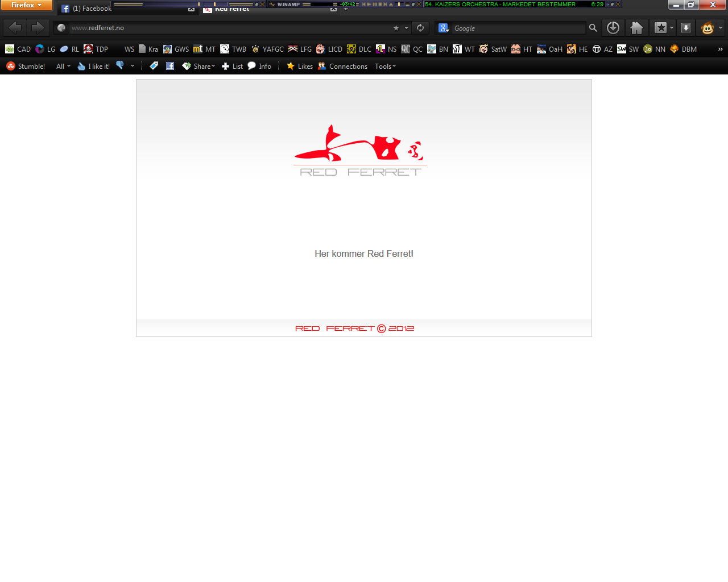Click the search magnifier icon
This screenshot has height=582, width=728.
(x=593, y=28)
